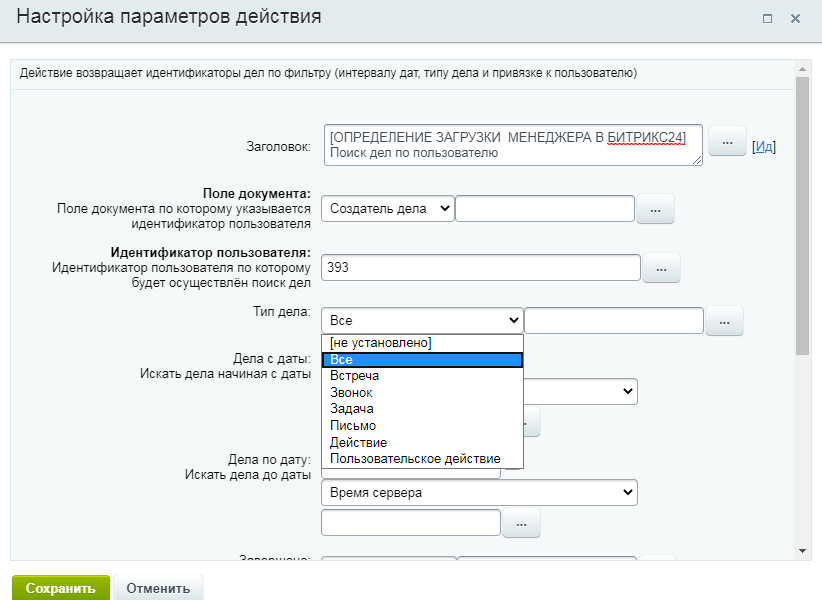Open the Создатель дела dropdown

(x=388, y=208)
